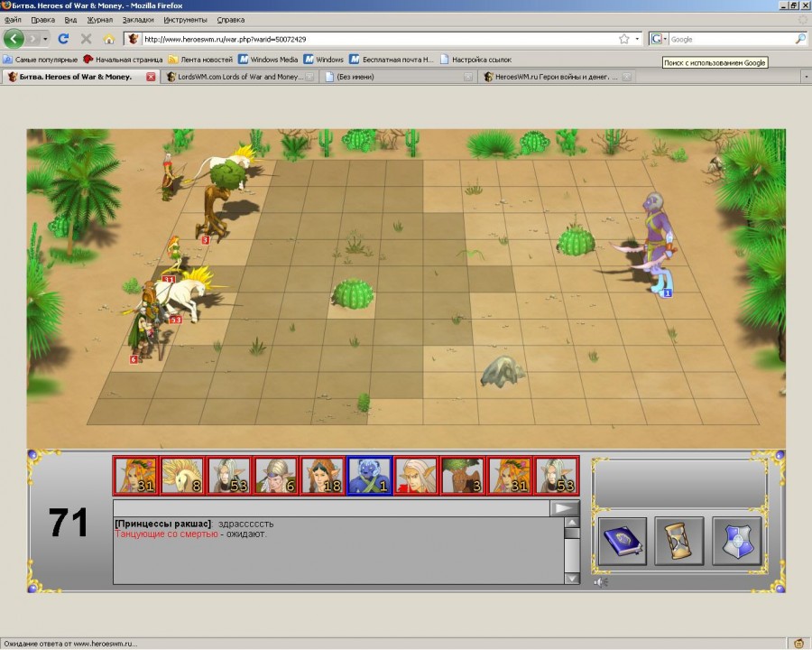The image size is (812, 650).
Task: Reload the current page
Action: pos(64,39)
